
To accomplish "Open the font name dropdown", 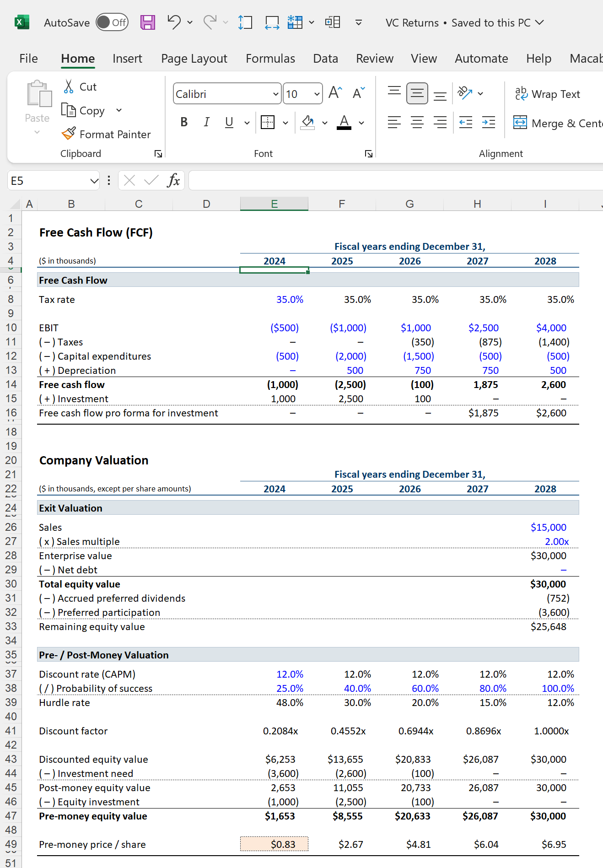I will (x=275, y=94).
